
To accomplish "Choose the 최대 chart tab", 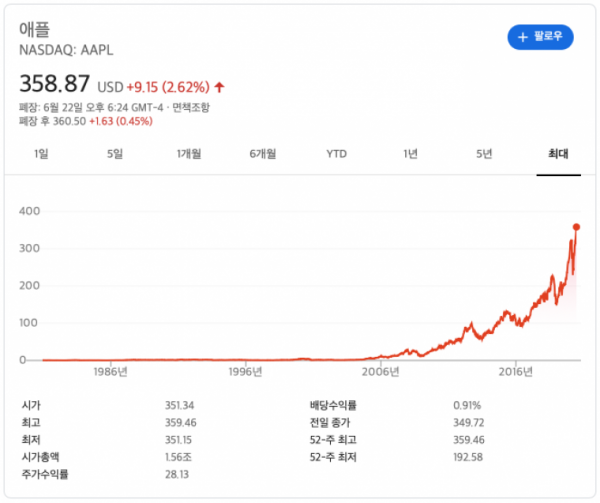I will click(558, 154).
